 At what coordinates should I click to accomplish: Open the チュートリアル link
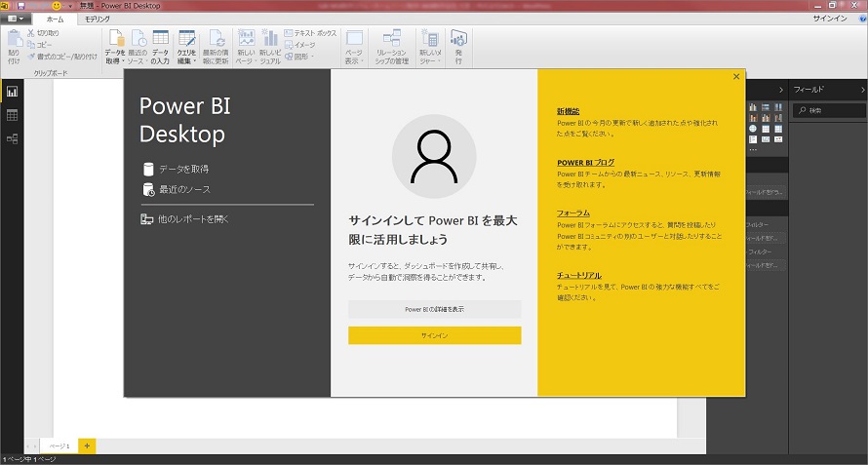(579, 275)
